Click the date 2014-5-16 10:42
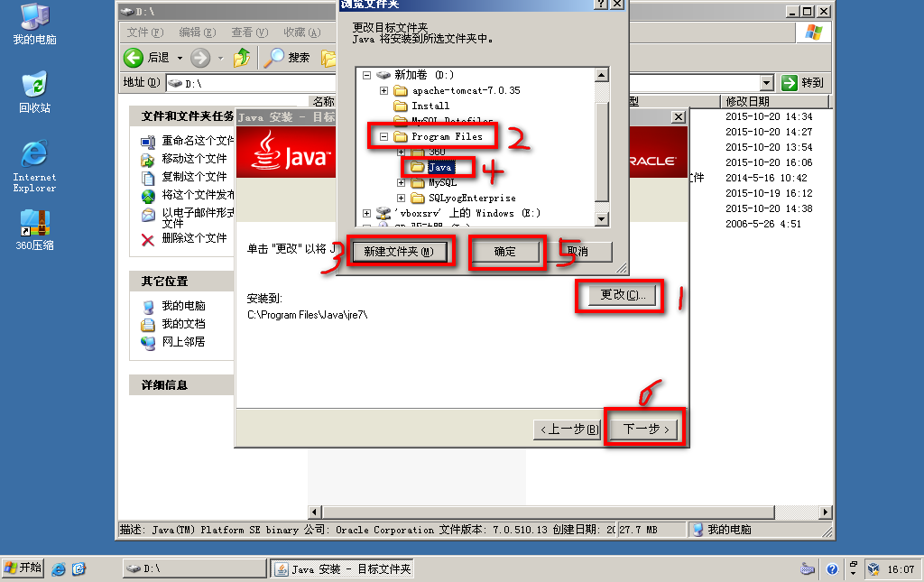The width and height of the screenshot is (924, 582). click(767, 178)
